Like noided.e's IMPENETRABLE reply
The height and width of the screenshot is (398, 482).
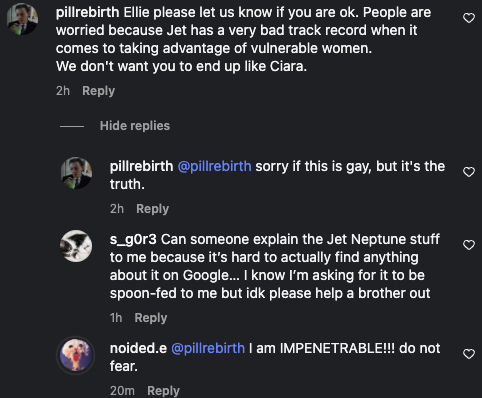pos(469,354)
